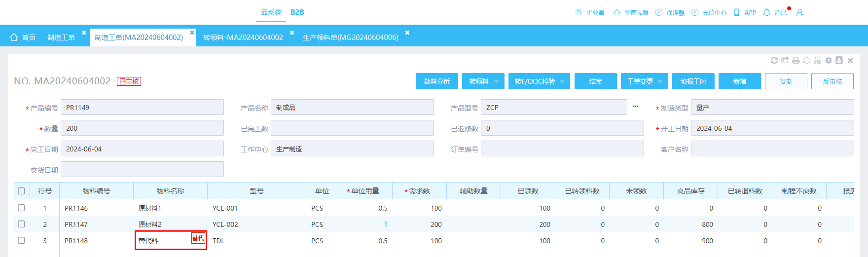This screenshot has width=868, height=257.
Task: Click the 结案 button
Action: tap(596, 81)
